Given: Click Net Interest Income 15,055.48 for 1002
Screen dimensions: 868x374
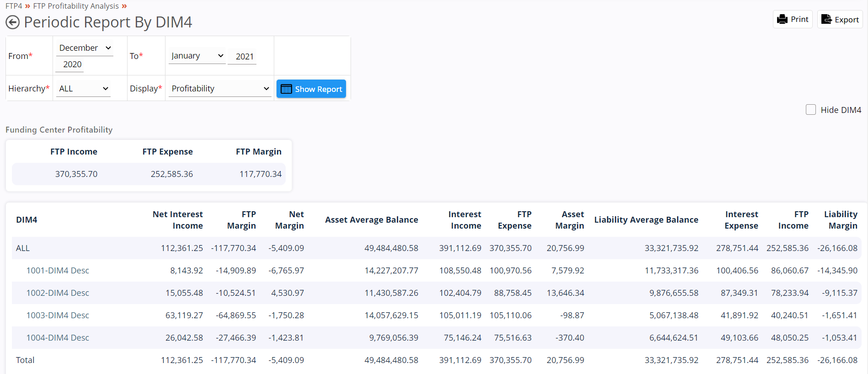Looking at the screenshot, I should pos(184,293).
